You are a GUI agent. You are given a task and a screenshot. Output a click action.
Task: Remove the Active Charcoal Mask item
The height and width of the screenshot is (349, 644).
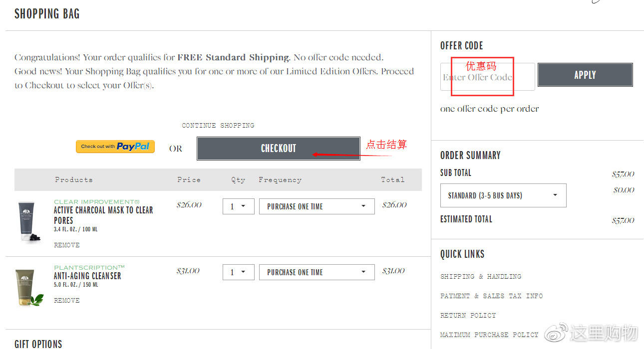pos(67,245)
